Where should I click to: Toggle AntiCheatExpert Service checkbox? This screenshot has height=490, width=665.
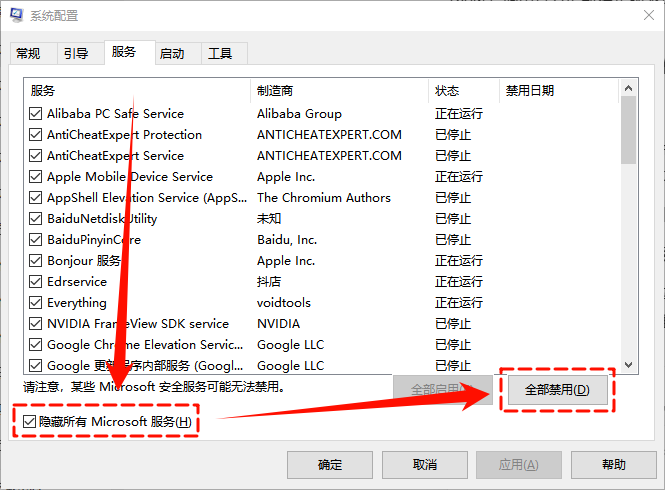pyautogui.click(x=36, y=156)
